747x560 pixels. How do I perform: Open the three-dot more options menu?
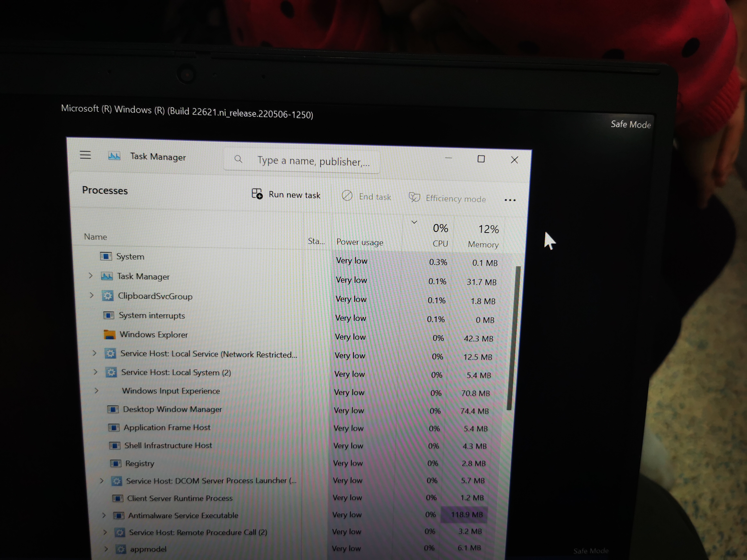[510, 200]
